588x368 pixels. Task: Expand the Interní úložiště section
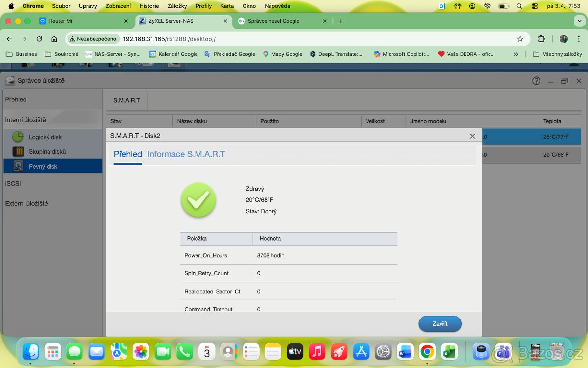25,120
